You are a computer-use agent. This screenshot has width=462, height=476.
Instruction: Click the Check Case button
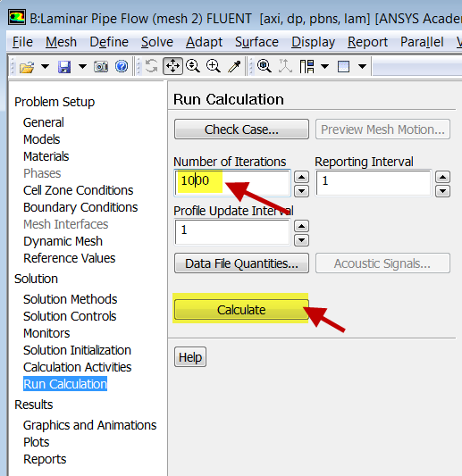[241, 129]
